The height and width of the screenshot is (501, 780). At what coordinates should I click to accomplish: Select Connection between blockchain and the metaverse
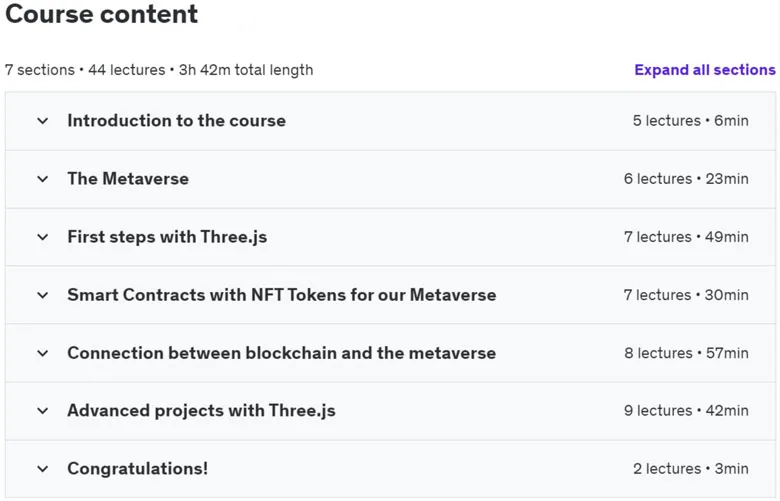tap(282, 353)
